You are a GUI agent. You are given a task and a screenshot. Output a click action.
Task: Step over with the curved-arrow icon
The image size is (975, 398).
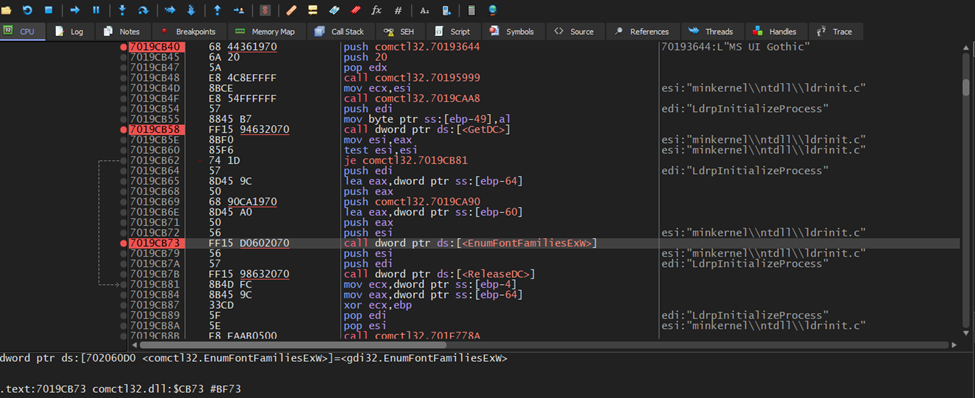click(143, 10)
